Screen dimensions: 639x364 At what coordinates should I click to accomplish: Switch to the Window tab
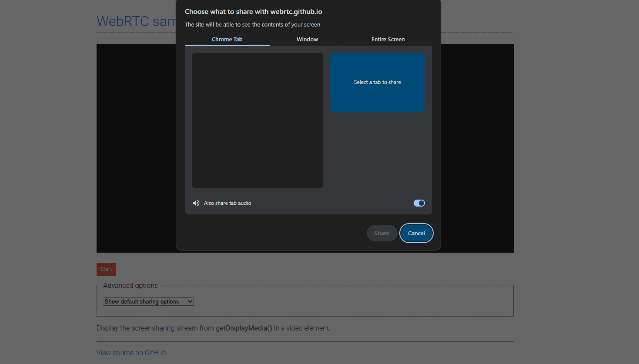coord(307,39)
